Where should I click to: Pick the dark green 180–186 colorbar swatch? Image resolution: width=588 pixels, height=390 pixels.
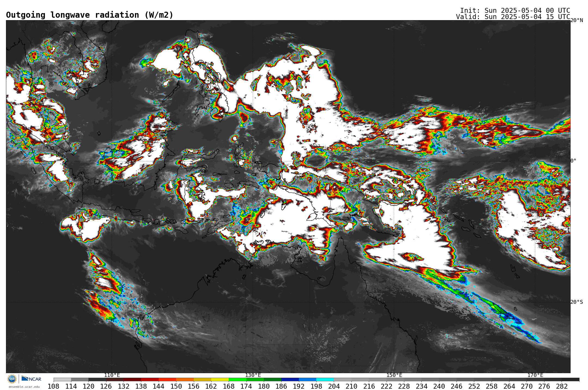(x=272, y=380)
